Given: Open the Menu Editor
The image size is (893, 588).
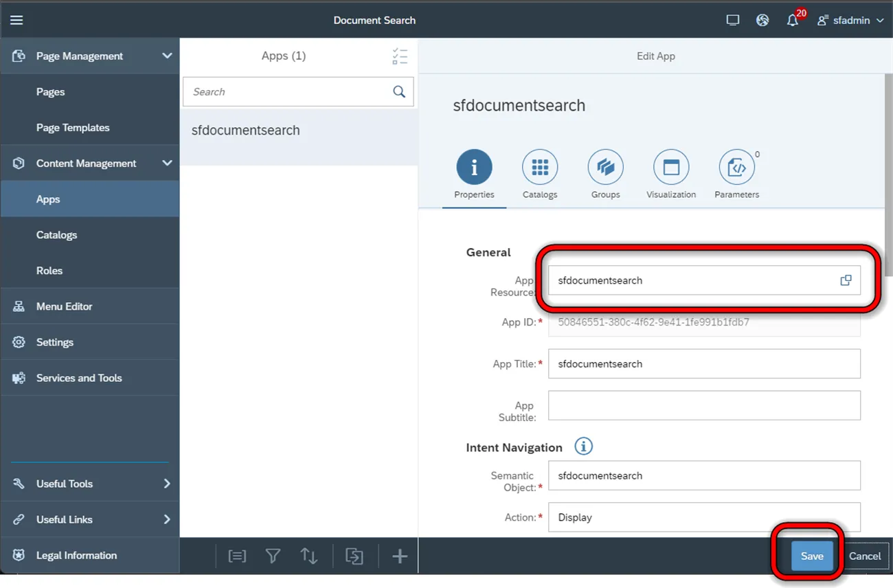Looking at the screenshot, I should click(x=90, y=306).
